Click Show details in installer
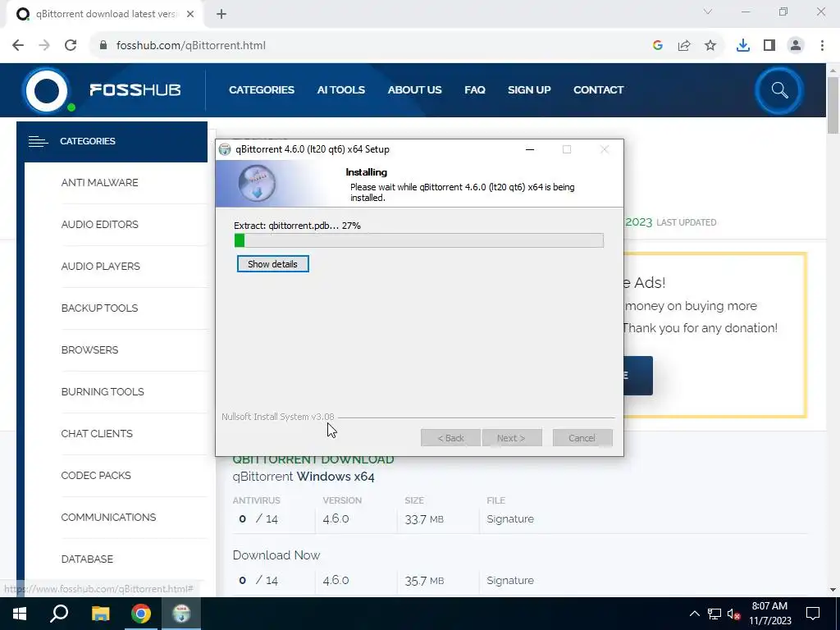The height and width of the screenshot is (630, 840). point(272,264)
